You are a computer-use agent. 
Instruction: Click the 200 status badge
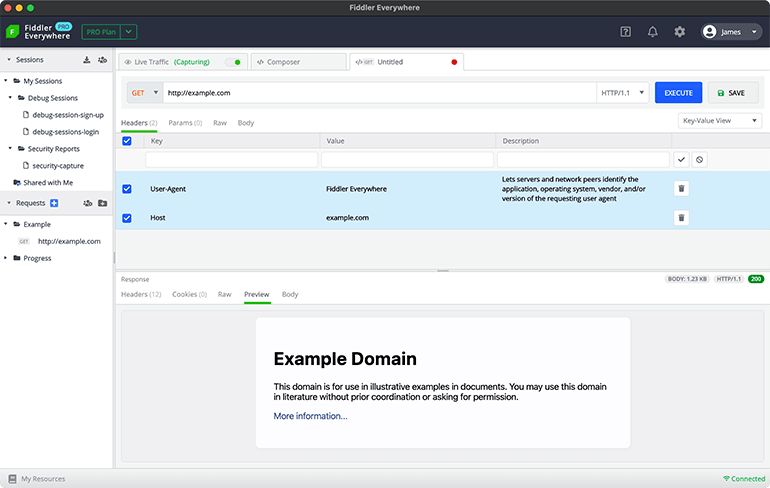pyautogui.click(x=756, y=279)
